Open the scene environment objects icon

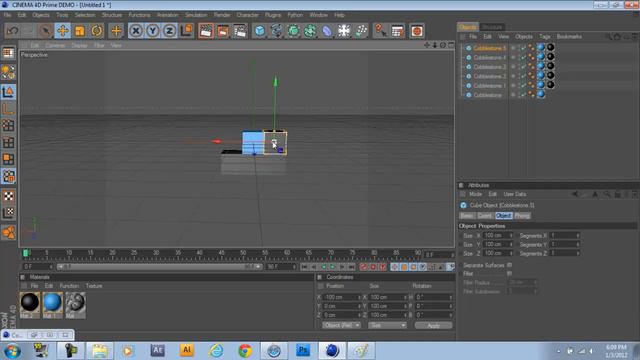(344, 31)
